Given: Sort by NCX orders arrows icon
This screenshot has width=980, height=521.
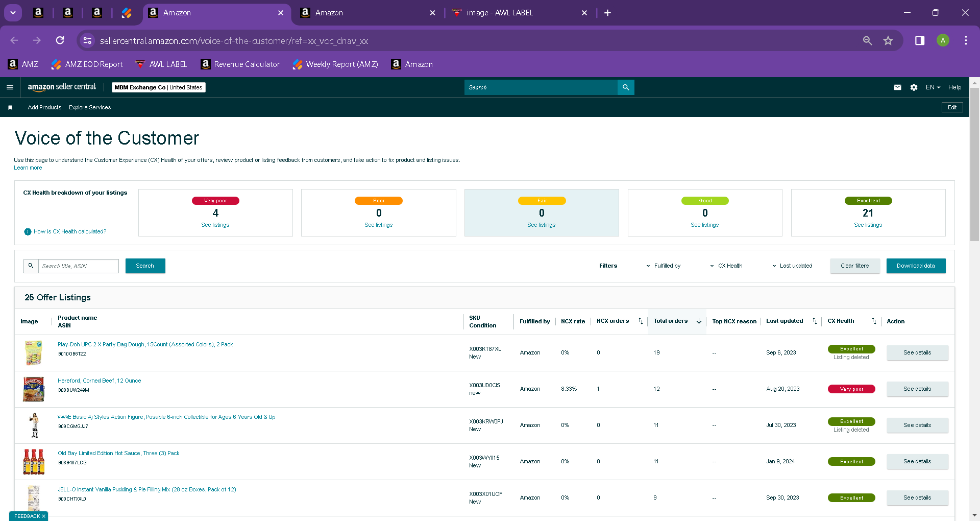Looking at the screenshot, I should click(641, 321).
